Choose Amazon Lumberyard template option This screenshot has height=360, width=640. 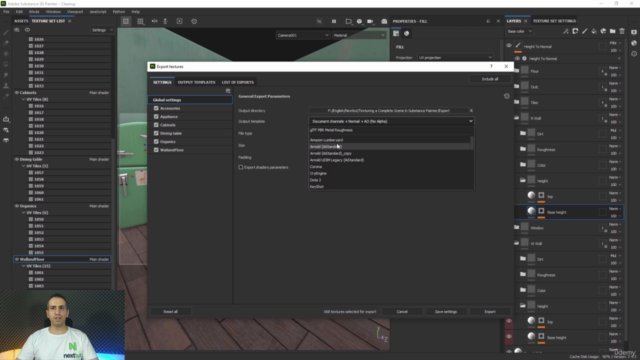pos(390,140)
